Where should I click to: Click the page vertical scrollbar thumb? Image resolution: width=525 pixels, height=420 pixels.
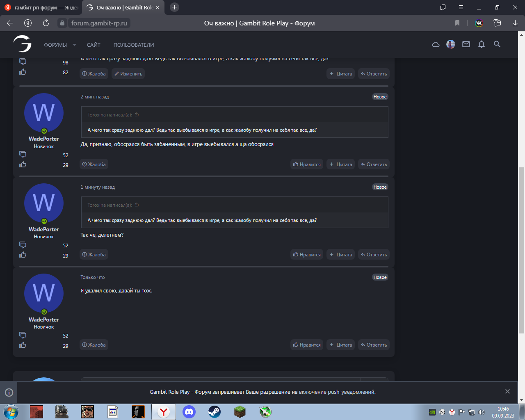click(521, 250)
